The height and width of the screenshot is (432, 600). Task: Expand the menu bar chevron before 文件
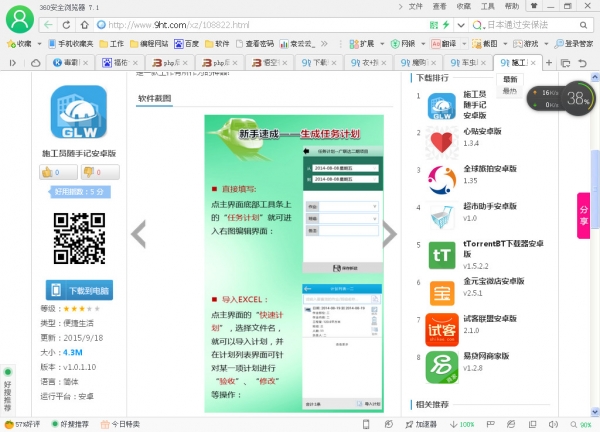(x=400, y=6)
